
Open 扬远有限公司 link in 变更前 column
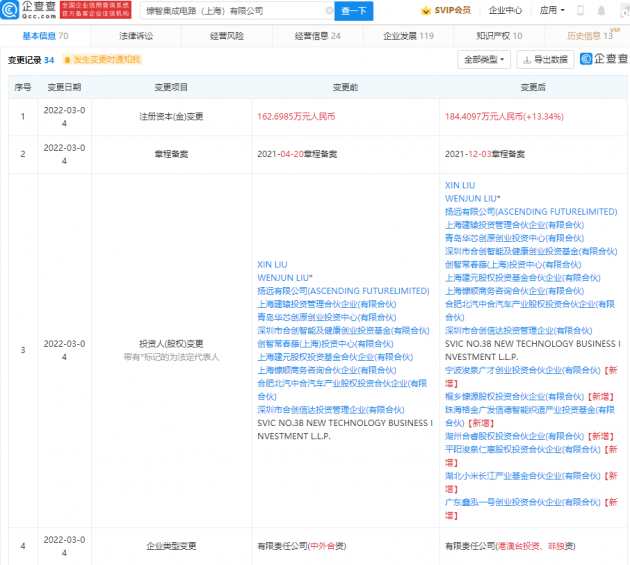tap(343, 291)
